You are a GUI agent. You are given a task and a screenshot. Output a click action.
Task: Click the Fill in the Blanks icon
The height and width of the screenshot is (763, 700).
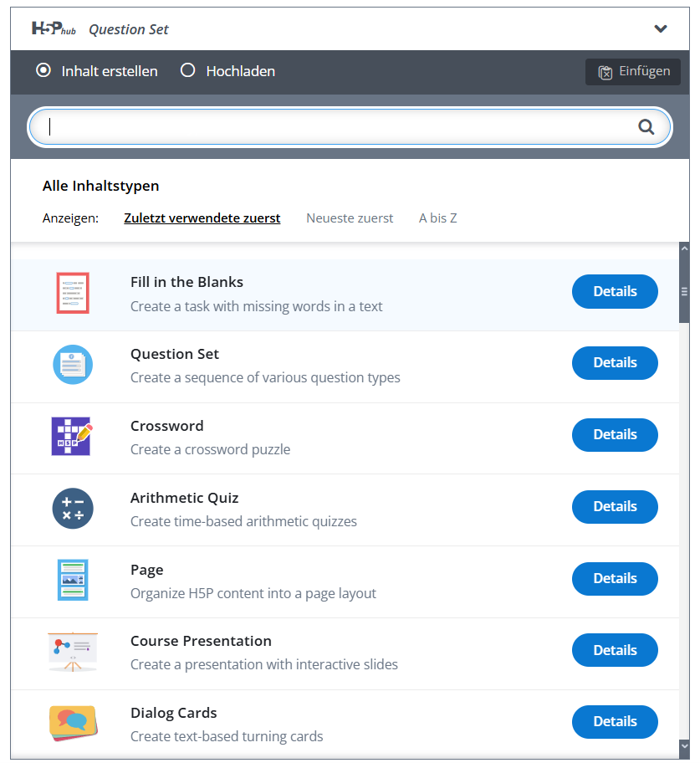point(73,293)
